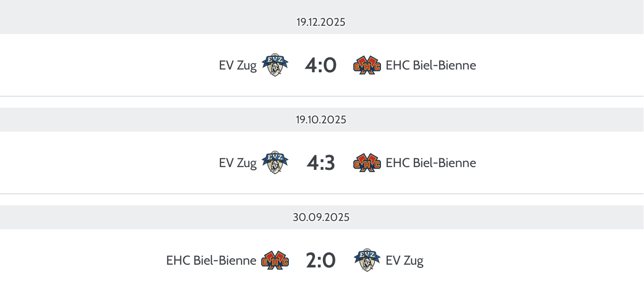Open the 4:3 score result

(321, 163)
